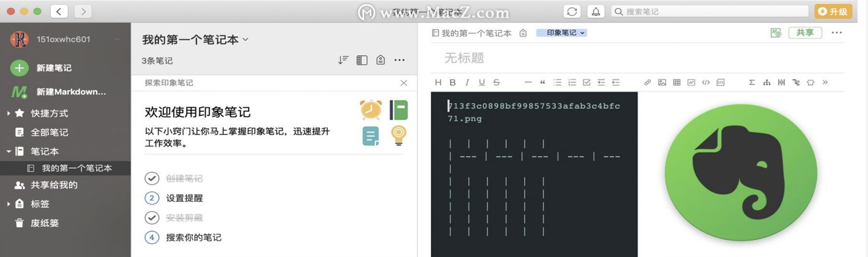Screen dimensions: 868x257
Task: Expand the 快捷方式 shortcuts section
Action: (x=8, y=113)
